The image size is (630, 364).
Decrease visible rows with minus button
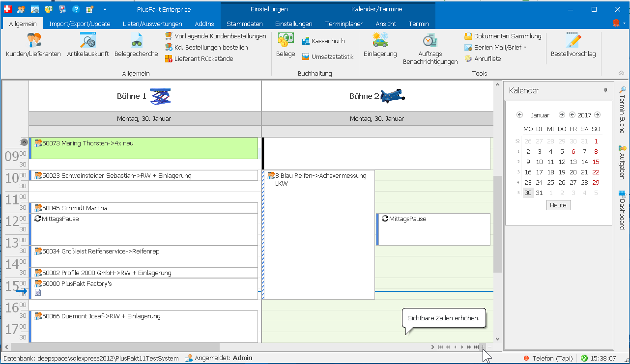[490, 347]
